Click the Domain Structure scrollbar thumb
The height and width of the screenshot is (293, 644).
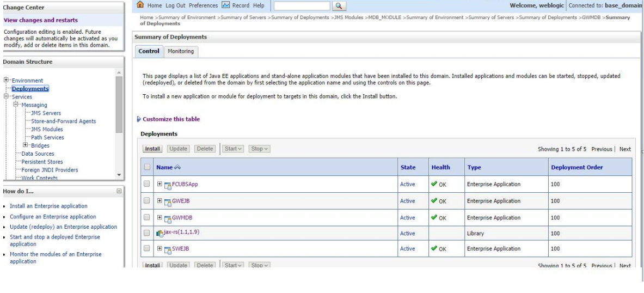pos(119,105)
